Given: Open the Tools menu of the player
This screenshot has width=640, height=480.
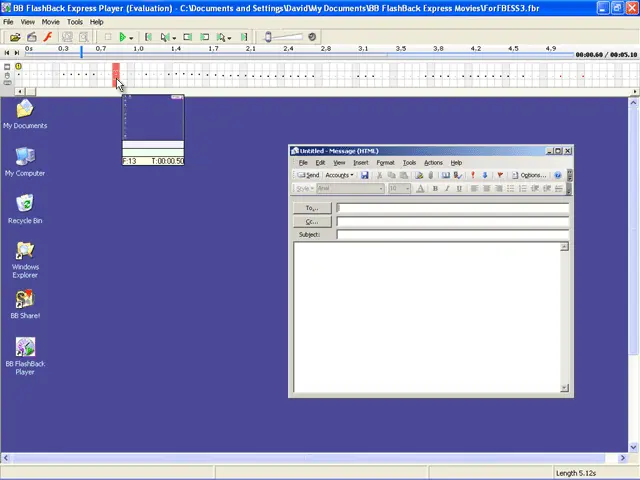Looking at the screenshot, I should 75,22.
